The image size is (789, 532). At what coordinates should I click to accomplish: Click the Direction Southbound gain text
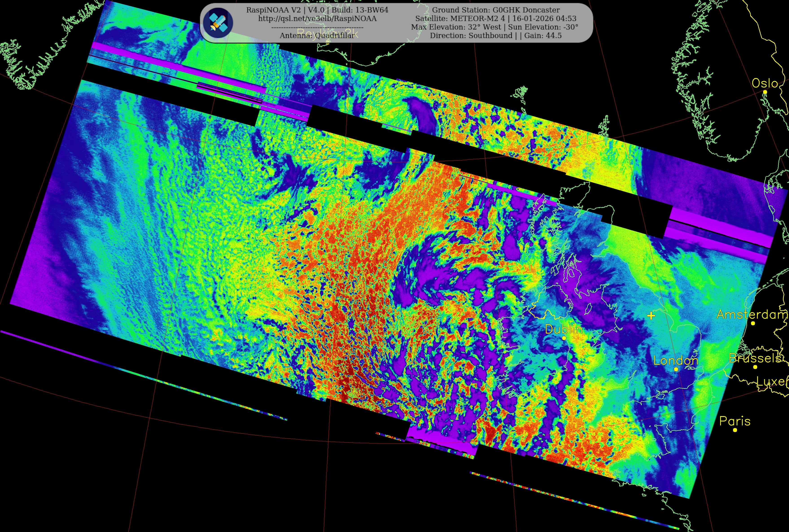point(496,36)
